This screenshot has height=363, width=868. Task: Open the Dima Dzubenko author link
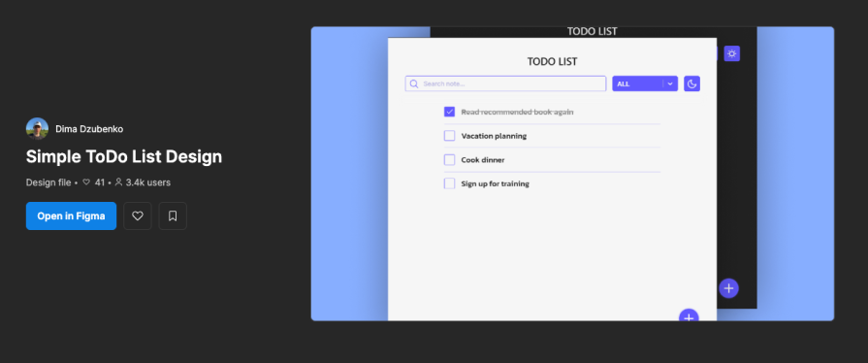pos(89,129)
